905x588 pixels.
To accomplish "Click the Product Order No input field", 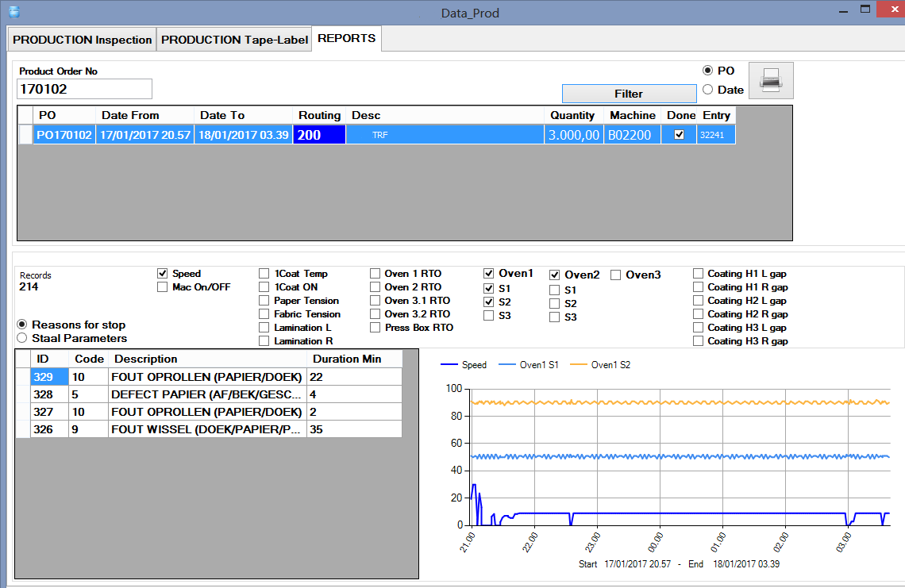I will point(84,89).
